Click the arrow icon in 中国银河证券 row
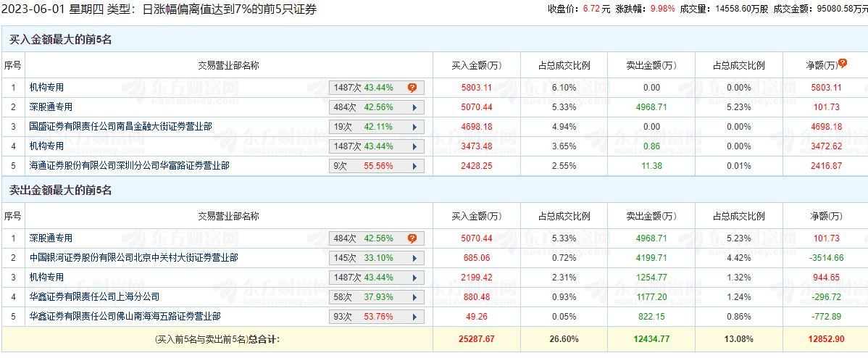 click(x=414, y=258)
